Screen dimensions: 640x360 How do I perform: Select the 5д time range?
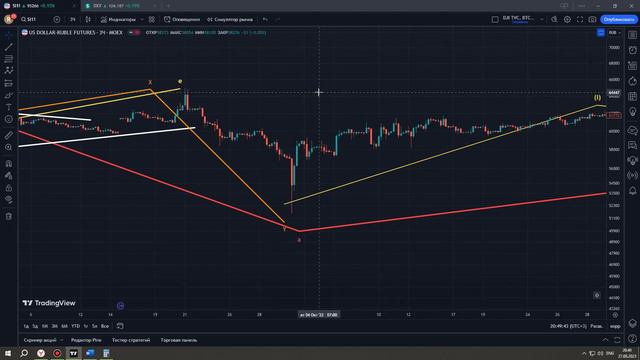click(36, 326)
